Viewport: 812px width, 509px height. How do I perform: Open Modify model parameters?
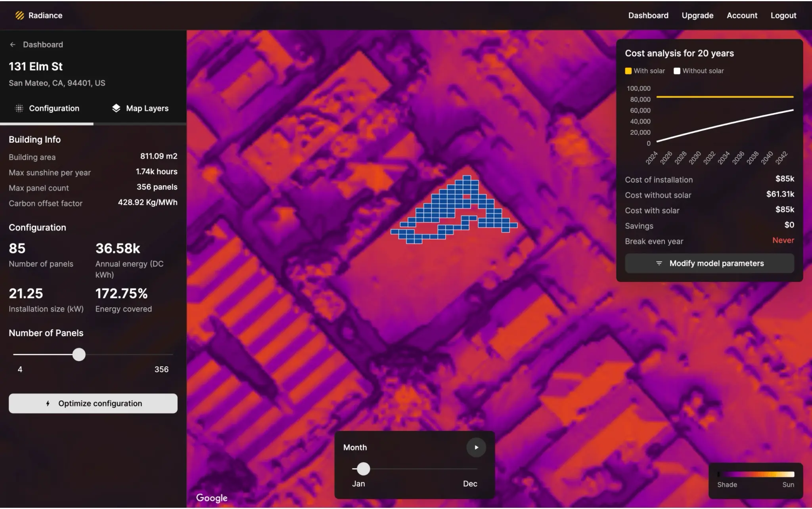[x=709, y=263]
